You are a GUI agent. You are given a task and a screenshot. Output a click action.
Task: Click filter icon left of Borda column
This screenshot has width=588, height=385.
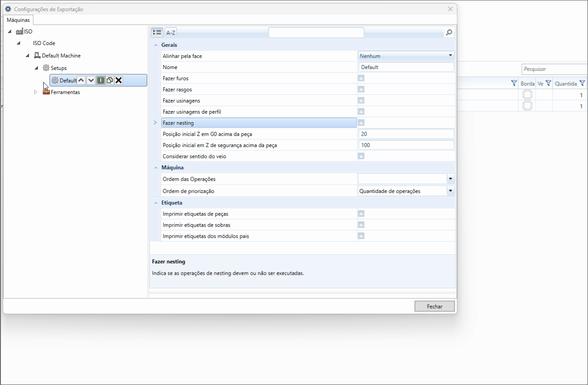click(514, 83)
